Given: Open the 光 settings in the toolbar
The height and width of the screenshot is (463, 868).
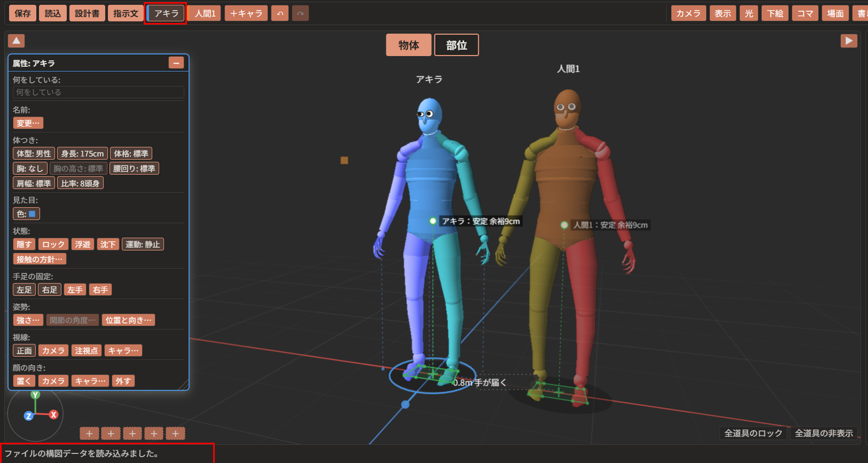Looking at the screenshot, I should (x=749, y=13).
